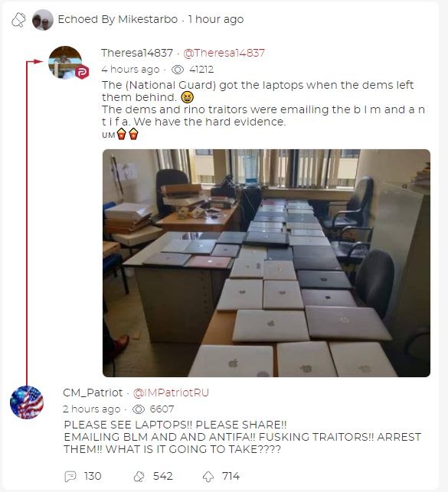Screen dimensions: 448x492
Task: Click the eye views icon next to 41212
Action: pyautogui.click(x=178, y=70)
